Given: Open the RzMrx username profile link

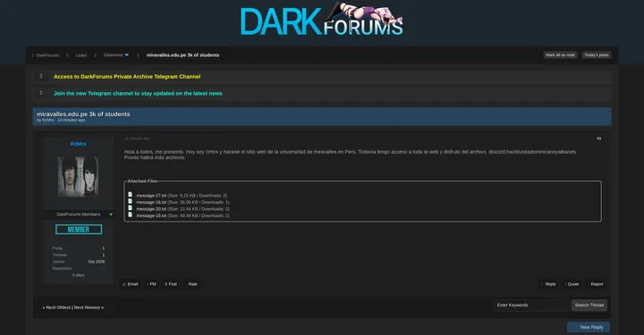Looking at the screenshot, I should click(78, 144).
